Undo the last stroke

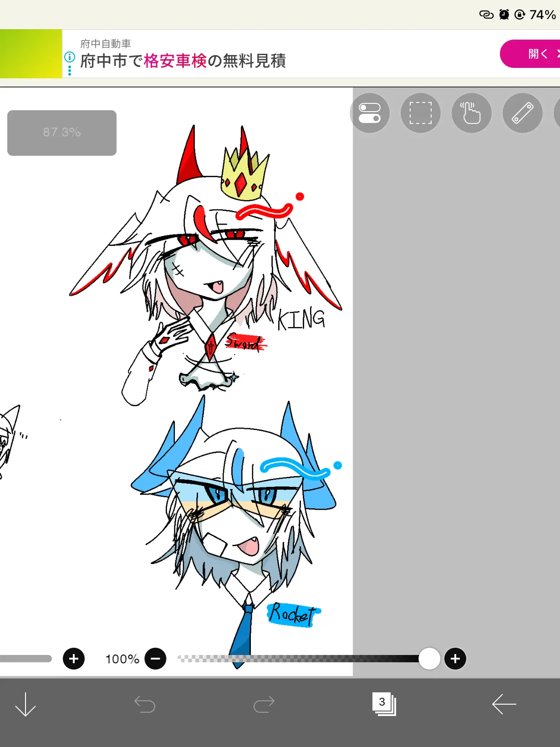(x=145, y=704)
